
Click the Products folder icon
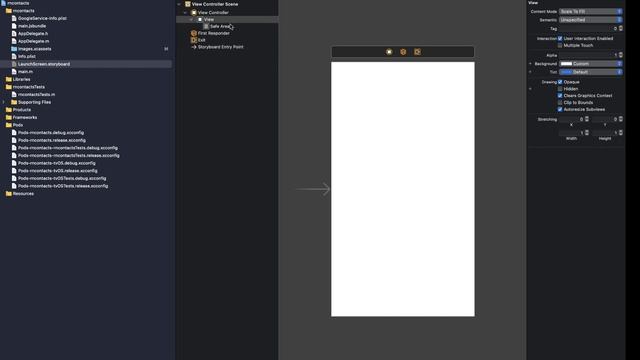coord(9,110)
